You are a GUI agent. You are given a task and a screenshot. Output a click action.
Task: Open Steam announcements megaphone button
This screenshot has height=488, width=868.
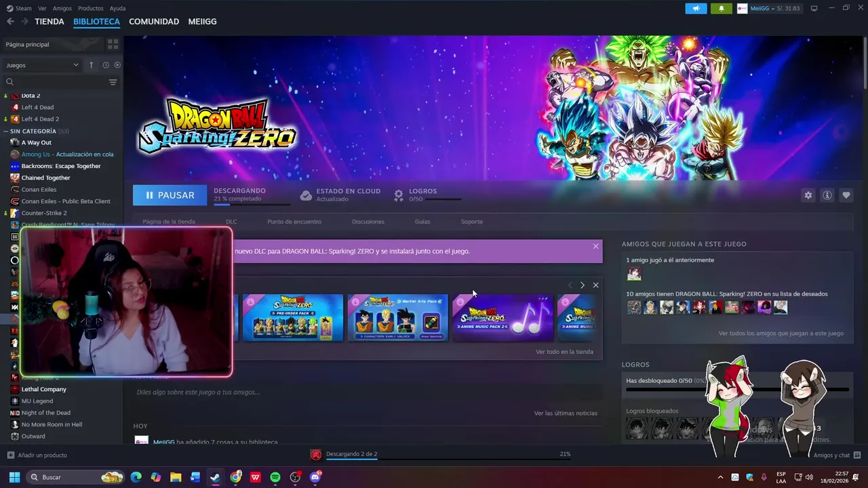pyautogui.click(x=696, y=8)
